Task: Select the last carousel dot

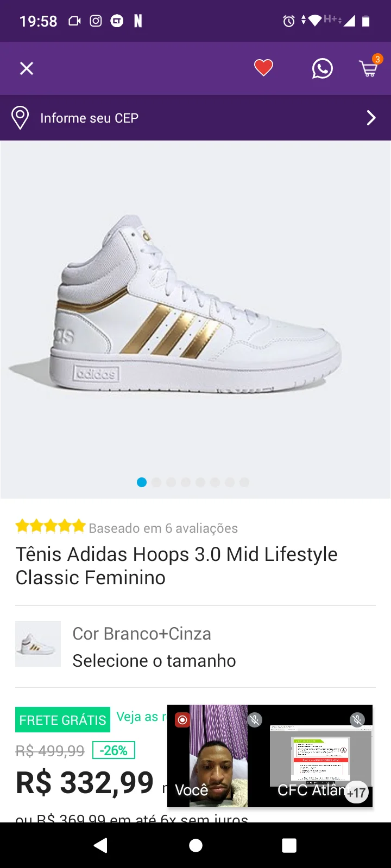Action: click(x=244, y=482)
